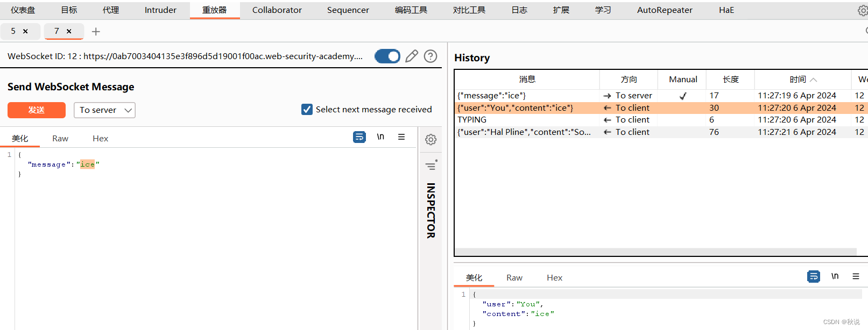The image size is (868, 330).
Task: Open To server direction dropdown
Action: 104,110
